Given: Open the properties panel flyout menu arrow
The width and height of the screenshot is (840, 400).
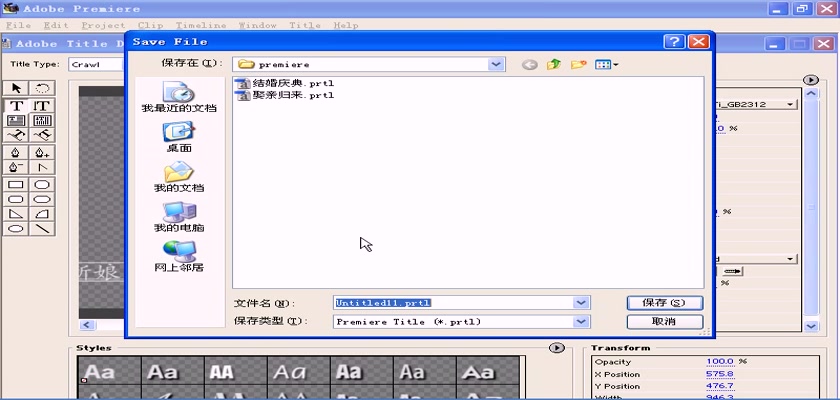Looking at the screenshot, I should coord(811,80).
